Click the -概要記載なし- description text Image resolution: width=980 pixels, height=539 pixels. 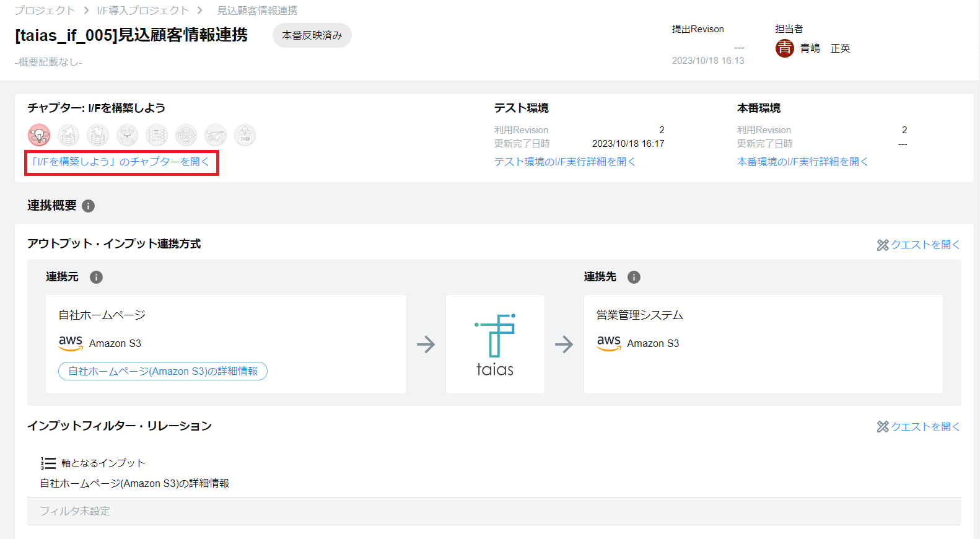[48, 62]
